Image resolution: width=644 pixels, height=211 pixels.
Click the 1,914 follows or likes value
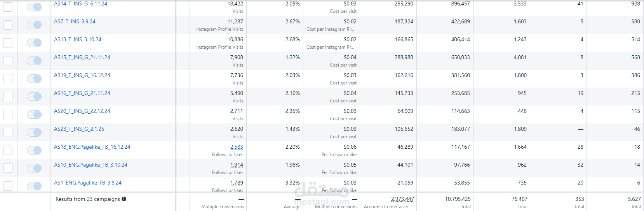(x=236, y=165)
